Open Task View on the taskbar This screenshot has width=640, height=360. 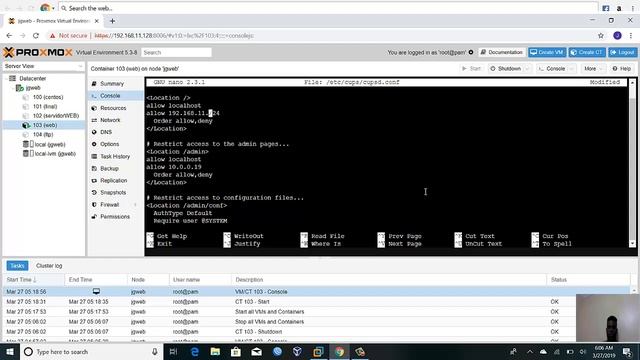[x=173, y=352]
